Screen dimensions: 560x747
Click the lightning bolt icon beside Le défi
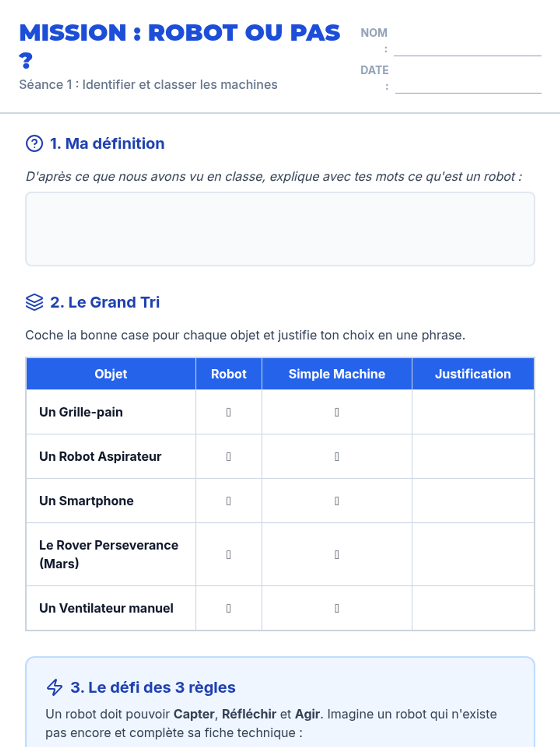click(x=55, y=687)
